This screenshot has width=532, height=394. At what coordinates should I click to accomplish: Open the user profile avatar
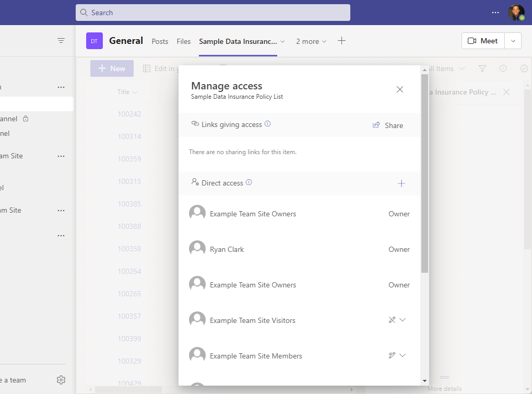point(516,13)
